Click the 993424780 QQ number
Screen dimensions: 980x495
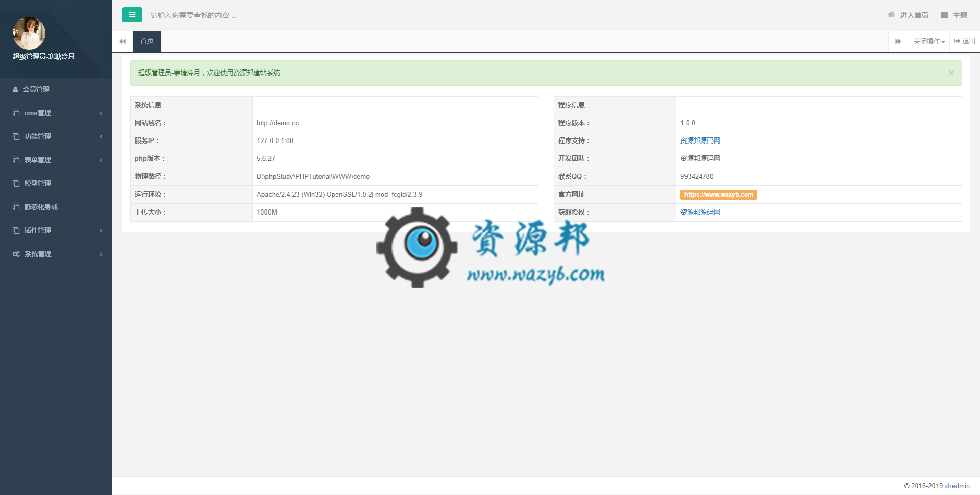click(697, 176)
